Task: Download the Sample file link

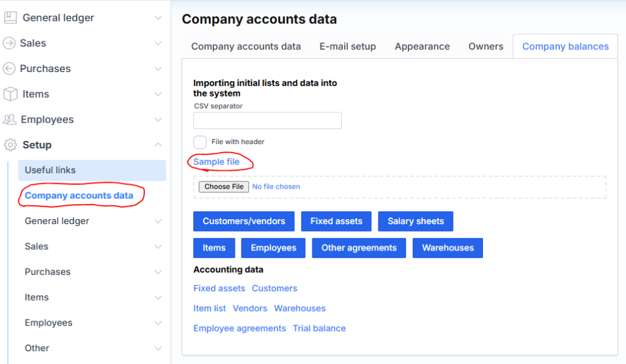Action: tap(216, 162)
